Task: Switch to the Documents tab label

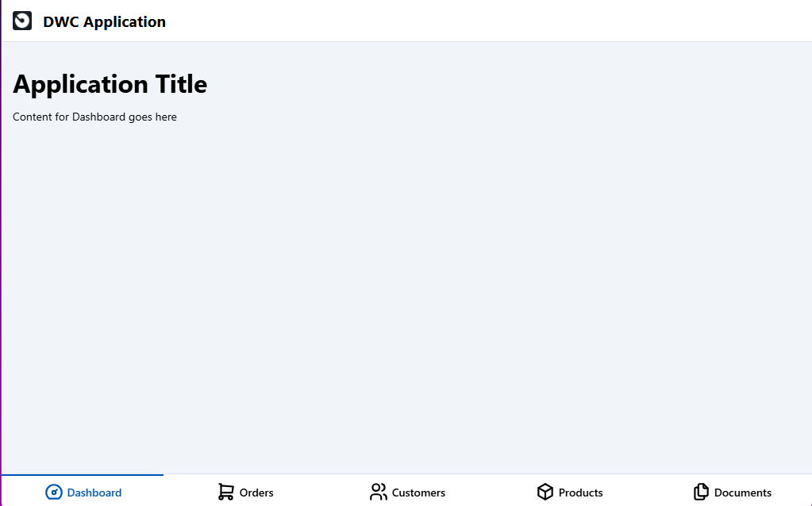Action: pyautogui.click(x=743, y=493)
